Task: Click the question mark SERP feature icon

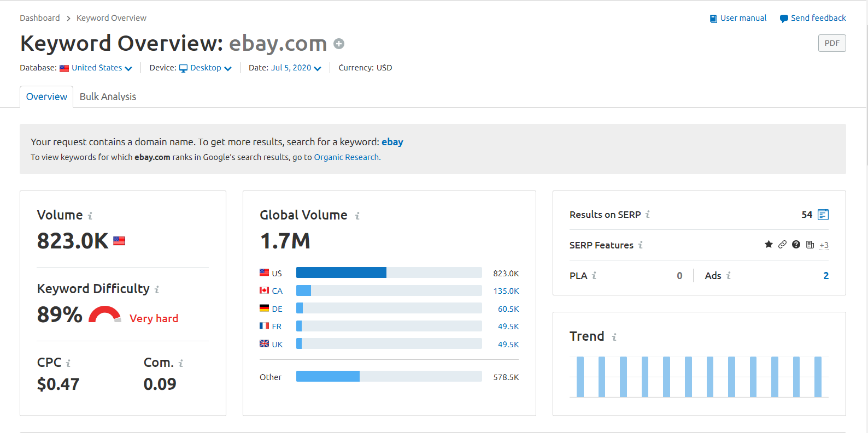Action: pos(796,245)
